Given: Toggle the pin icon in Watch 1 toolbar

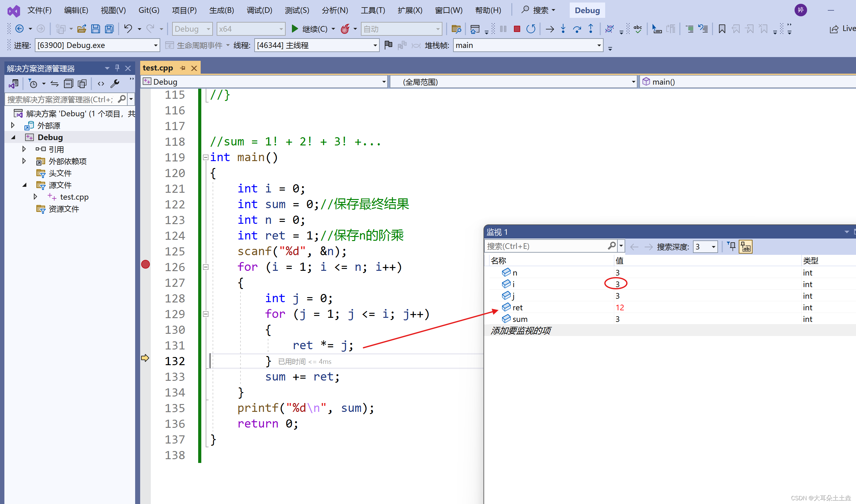Looking at the screenshot, I should [x=732, y=246].
